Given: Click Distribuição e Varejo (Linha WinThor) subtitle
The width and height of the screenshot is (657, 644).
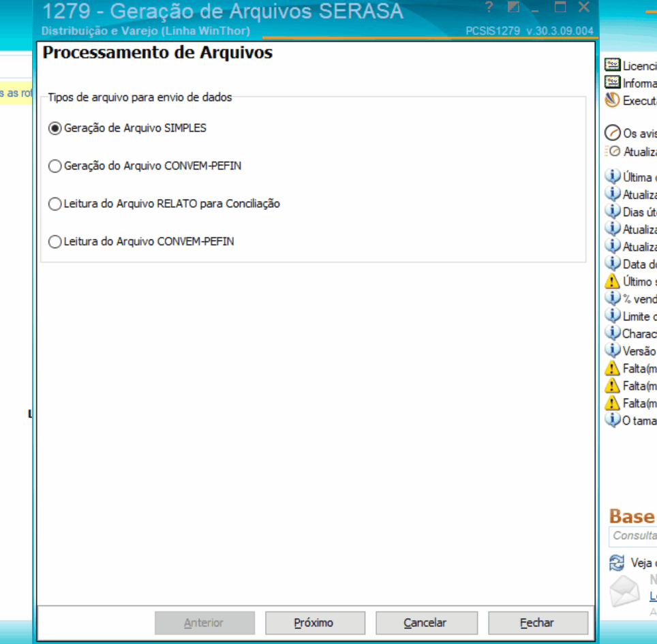Looking at the screenshot, I should (x=146, y=31).
